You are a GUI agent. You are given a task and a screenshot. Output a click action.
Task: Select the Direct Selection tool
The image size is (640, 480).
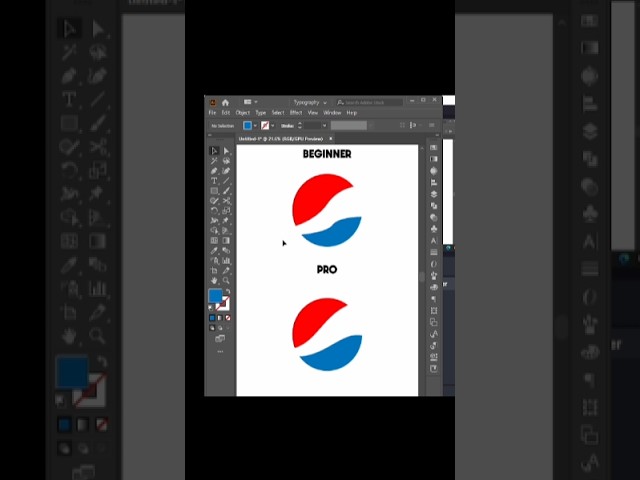(226, 151)
